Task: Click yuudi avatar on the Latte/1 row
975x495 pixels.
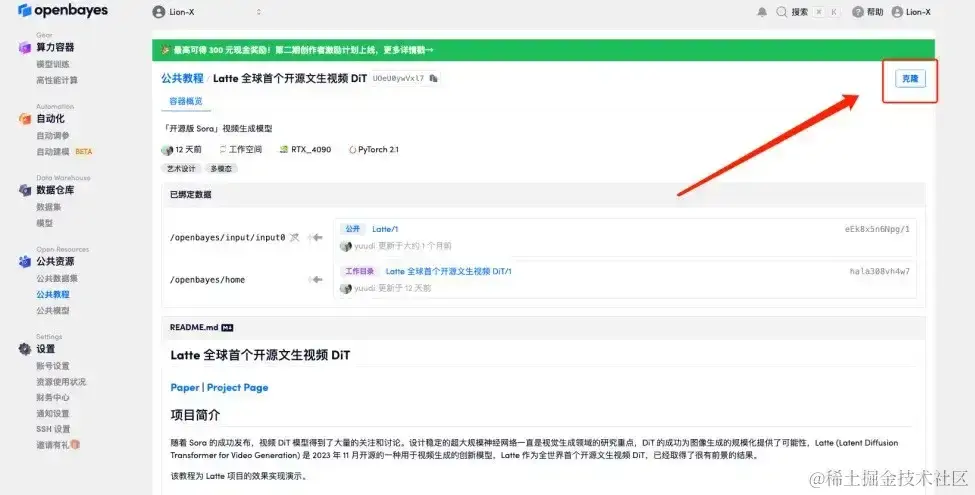Action: click(346, 246)
